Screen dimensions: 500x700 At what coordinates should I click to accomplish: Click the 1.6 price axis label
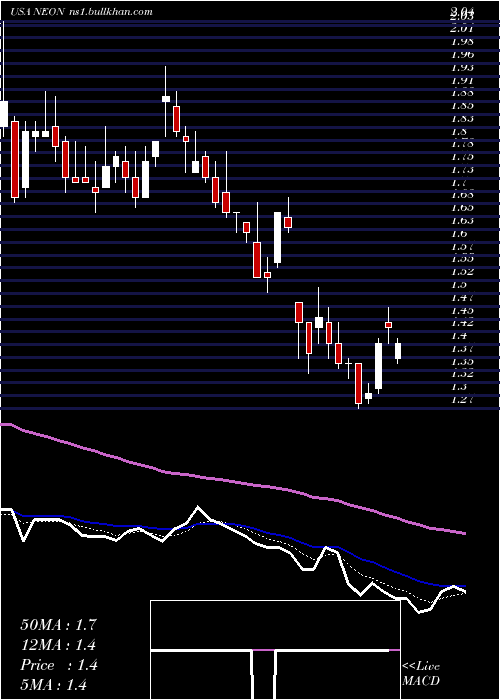pyautogui.click(x=459, y=233)
